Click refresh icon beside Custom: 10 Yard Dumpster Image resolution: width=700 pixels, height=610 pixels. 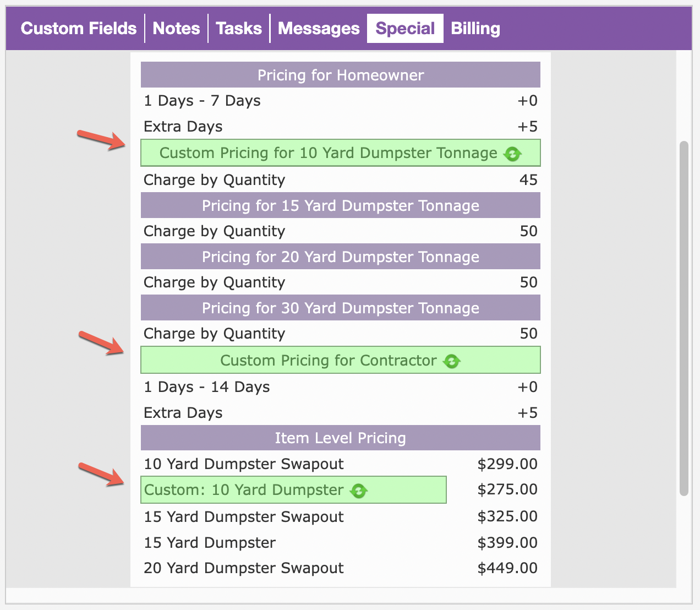click(359, 491)
